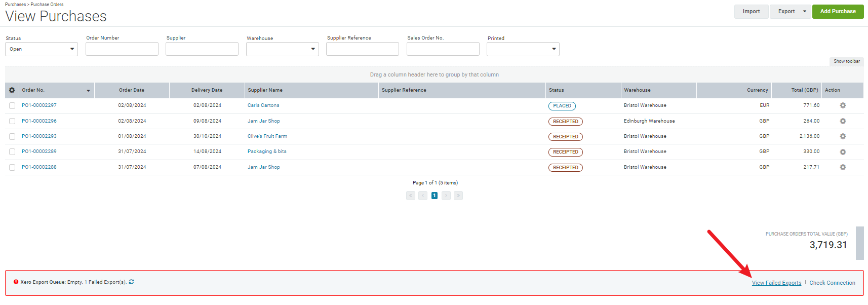Sort by Supplier Reference column header

pos(462,90)
